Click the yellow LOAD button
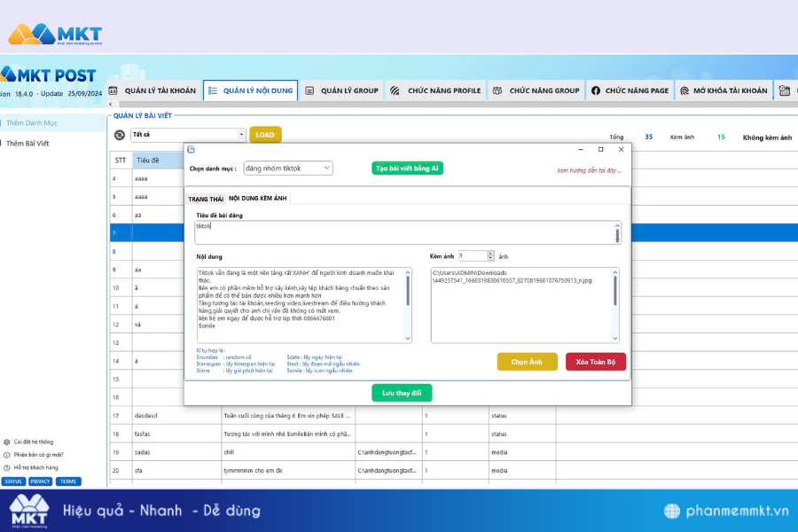This screenshot has width=798, height=532. 265,135
